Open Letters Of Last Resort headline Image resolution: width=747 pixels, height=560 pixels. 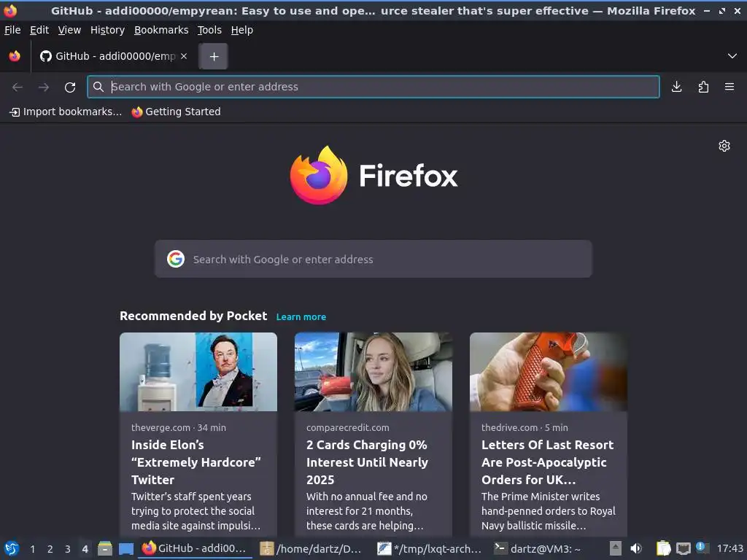point(547,462)
